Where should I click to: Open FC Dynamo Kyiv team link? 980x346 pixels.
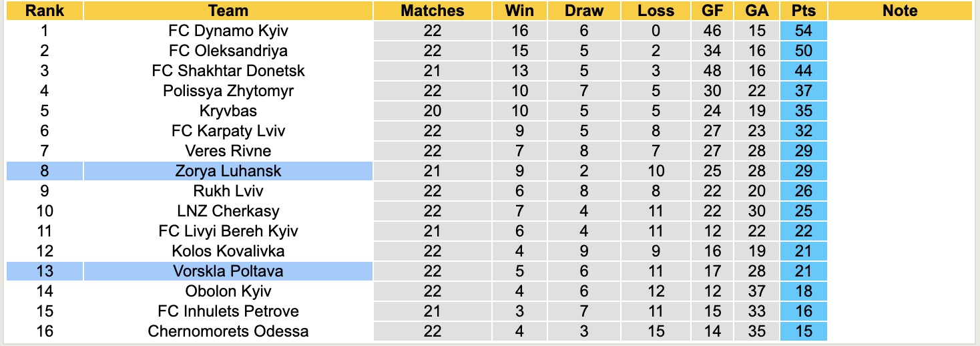coord(228,31)
